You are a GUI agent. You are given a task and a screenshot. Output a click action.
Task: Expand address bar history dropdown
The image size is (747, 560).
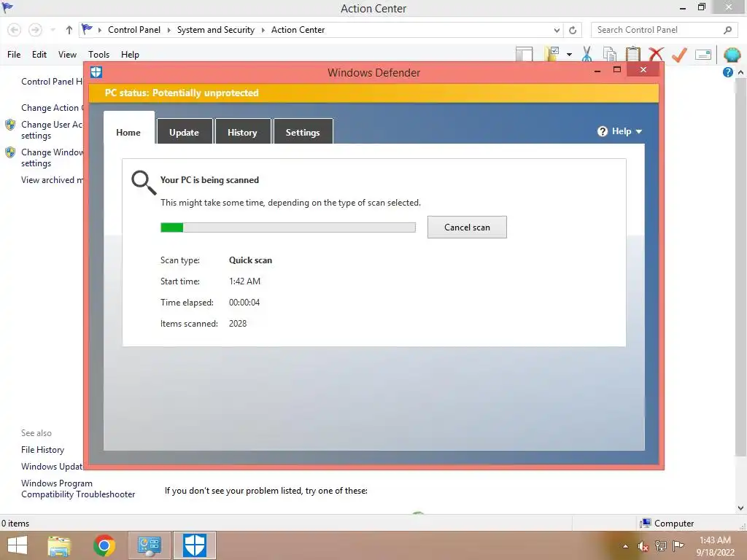557,30
